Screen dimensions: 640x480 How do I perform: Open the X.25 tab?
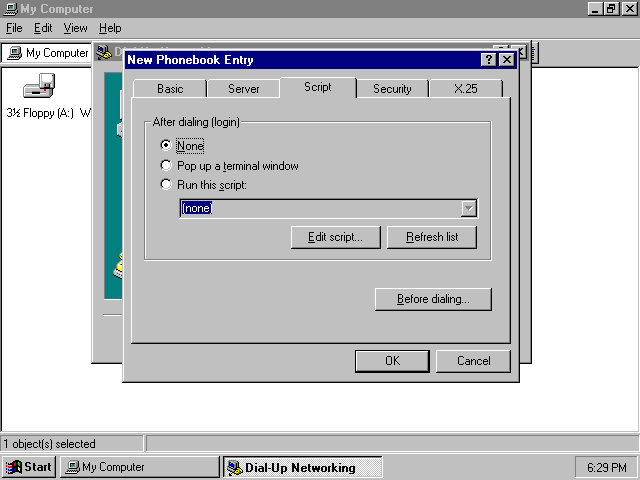coord(466,89)
